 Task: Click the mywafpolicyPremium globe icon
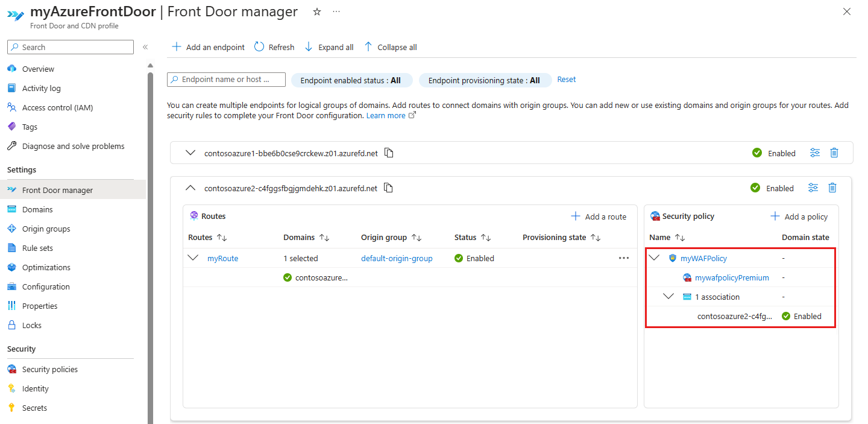[687, 277]
